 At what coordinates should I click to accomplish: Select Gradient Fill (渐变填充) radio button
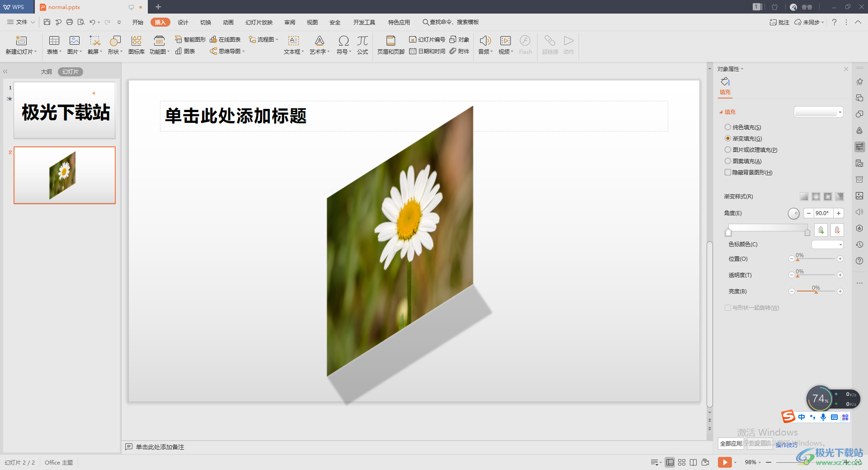point(728,139)
